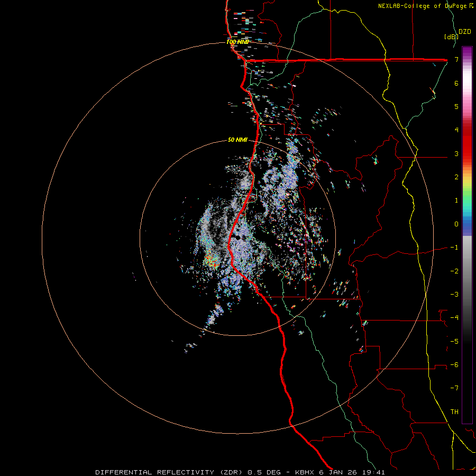Select the 2 dB scale label
The width and height of the screenshot is (476, 476).
coord(456,177)
